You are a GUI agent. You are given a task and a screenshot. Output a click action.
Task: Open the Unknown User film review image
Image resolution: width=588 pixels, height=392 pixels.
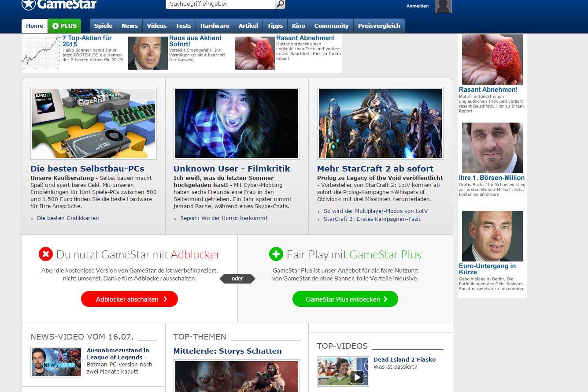237,123
